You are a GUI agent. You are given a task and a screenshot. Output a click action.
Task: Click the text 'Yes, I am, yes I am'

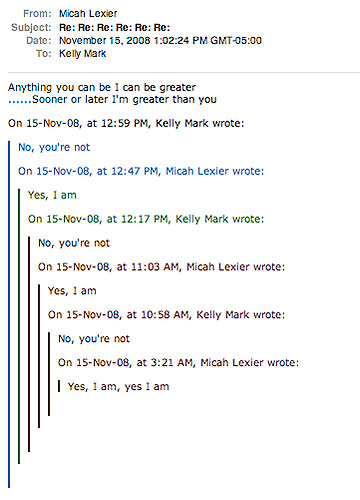[x=119, y=386]
